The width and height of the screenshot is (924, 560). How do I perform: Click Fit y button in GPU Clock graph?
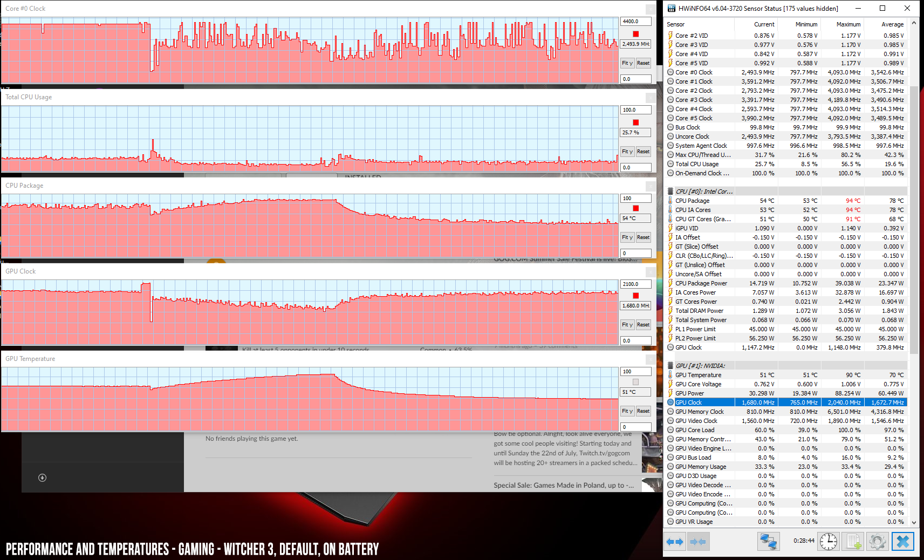click(x=627, y=325)
